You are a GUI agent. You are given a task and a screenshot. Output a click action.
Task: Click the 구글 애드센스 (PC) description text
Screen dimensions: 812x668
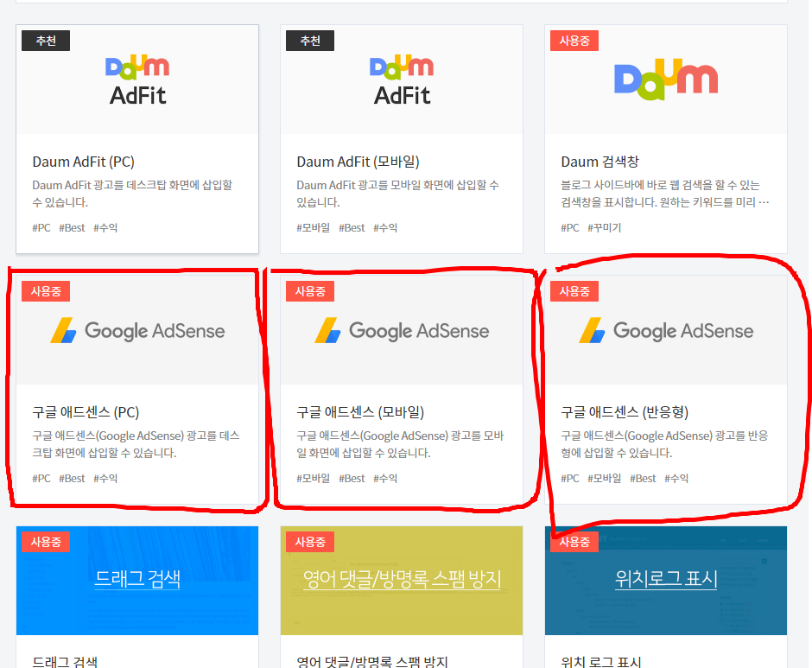point(136,444)
